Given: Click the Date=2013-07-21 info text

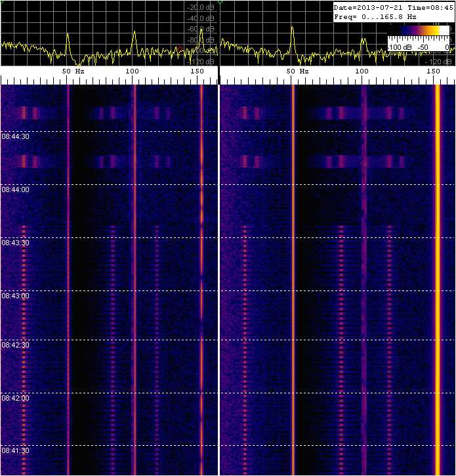Looking at the screenshot, I should (369, 7).
